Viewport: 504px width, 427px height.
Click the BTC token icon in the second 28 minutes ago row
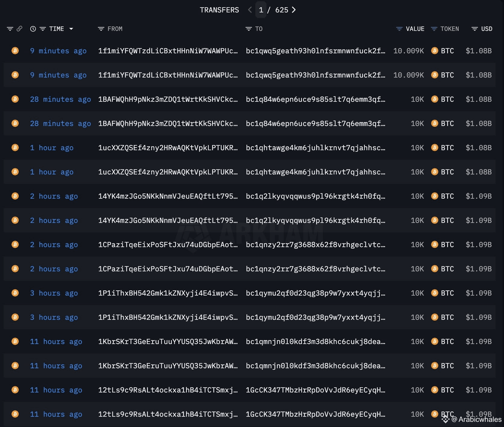pos(435,123)
